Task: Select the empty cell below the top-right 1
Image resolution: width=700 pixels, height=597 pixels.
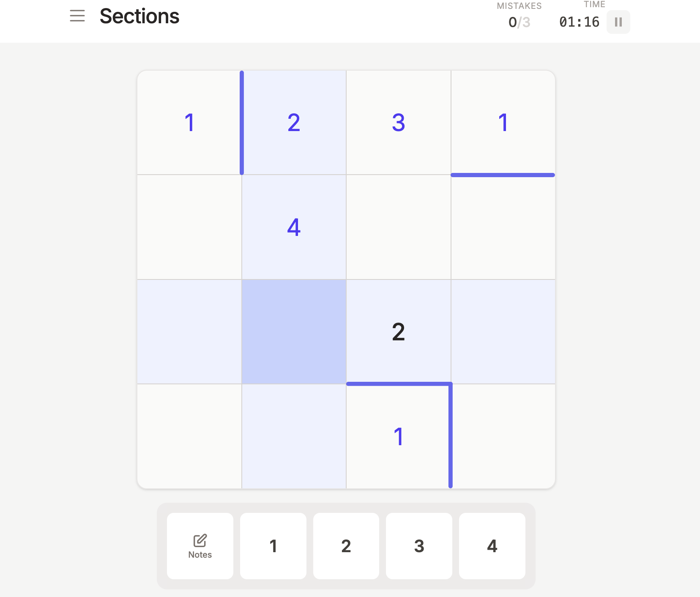Action: (x=503, y=227)
